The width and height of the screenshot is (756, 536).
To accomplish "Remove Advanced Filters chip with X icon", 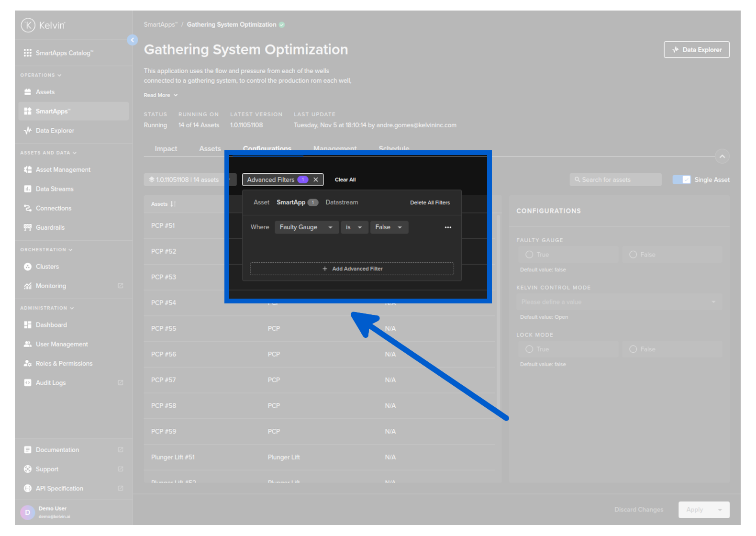I will point(315,180).
